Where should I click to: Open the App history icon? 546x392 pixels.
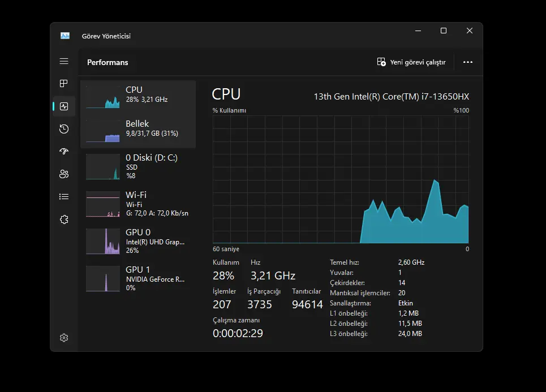(x=64, y=129)
